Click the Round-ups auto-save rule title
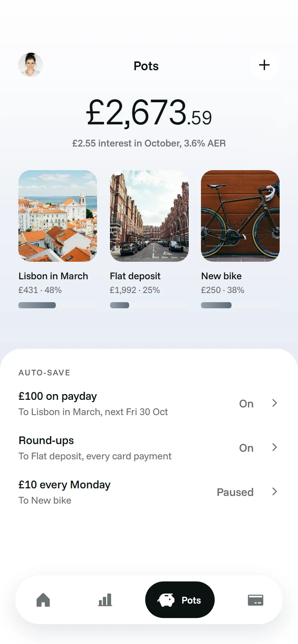The height and width of the screenshot is (644, 298). click(46, 440)
